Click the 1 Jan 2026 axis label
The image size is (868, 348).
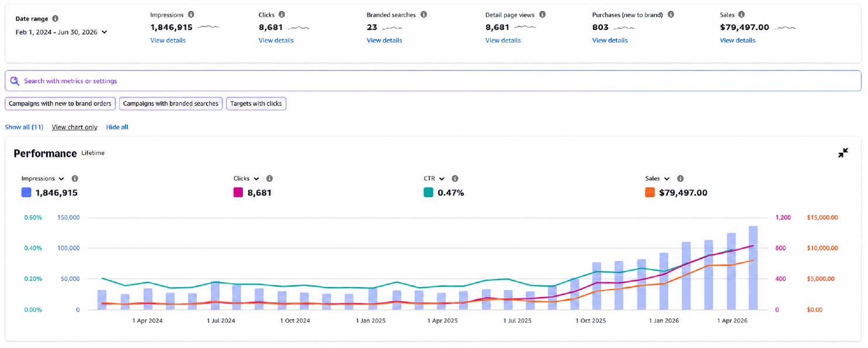click(664, 321)
